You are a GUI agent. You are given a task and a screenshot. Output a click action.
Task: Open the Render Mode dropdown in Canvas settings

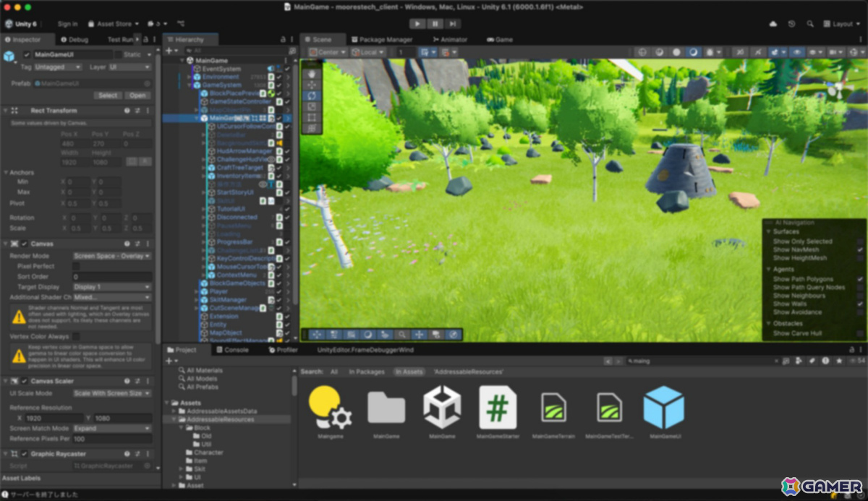(111, 256)
